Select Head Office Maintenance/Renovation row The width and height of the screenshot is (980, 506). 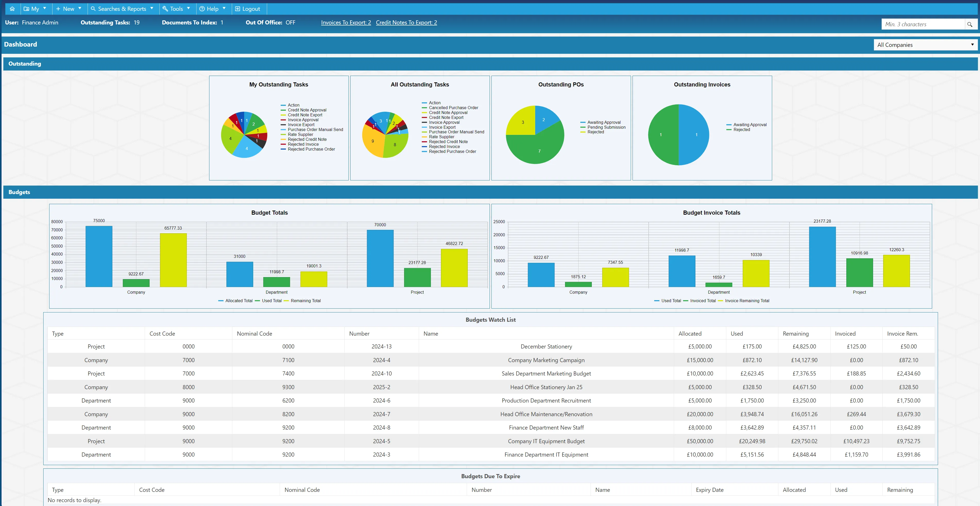(x=546, y=414)
